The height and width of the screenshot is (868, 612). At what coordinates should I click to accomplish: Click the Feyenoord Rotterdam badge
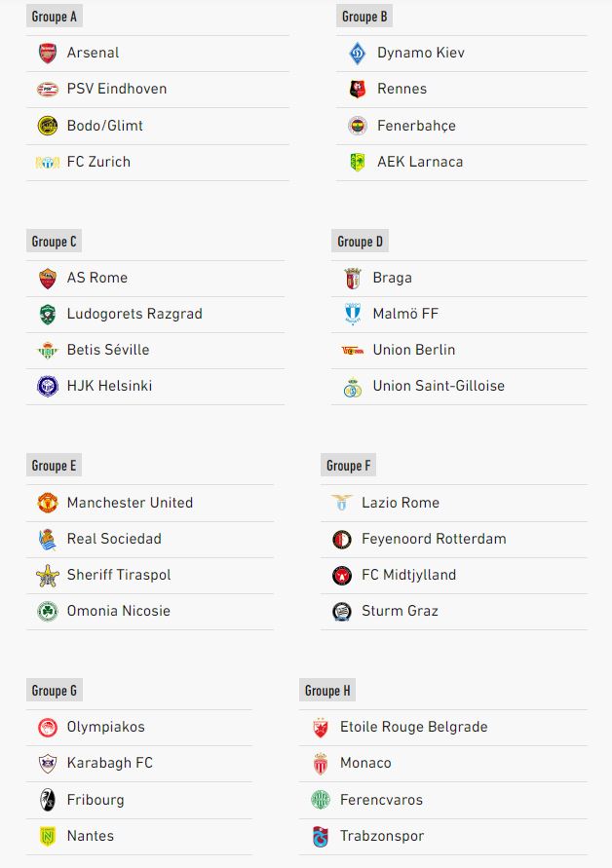342,539
